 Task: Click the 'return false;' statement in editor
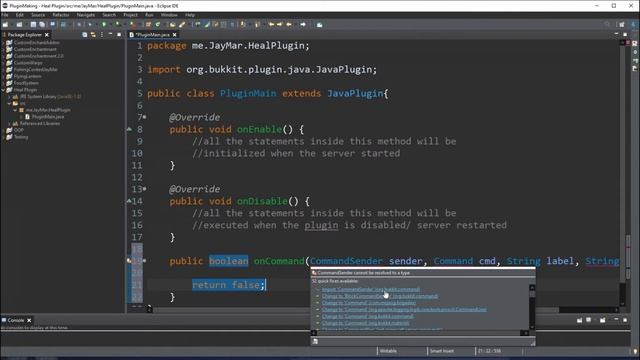click(229, 285)
